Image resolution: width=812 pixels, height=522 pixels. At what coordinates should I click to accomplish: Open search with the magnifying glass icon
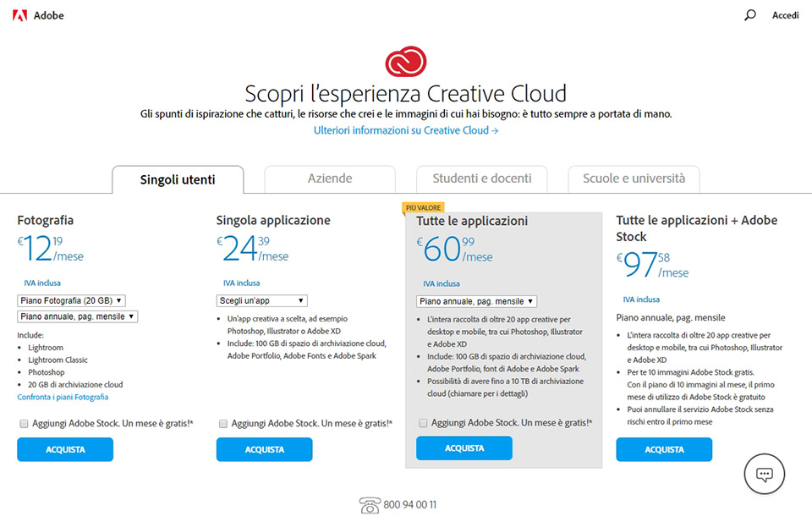(x=749, y=15)
